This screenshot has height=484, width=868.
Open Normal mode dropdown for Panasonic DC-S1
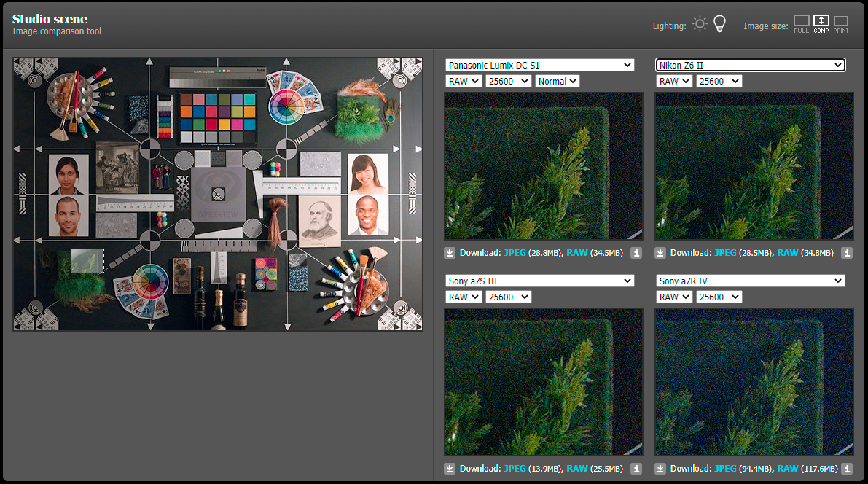pyautogui.click(x=557, y=82)
